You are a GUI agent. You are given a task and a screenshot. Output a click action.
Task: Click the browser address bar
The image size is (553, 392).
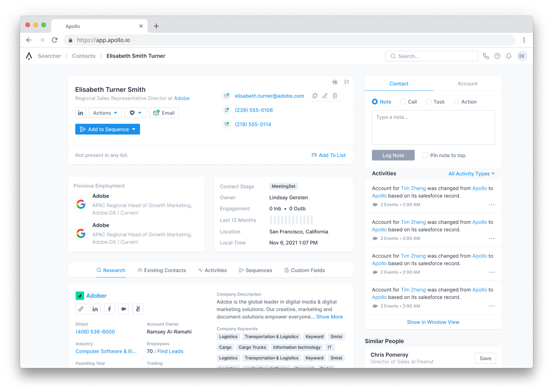289,40
